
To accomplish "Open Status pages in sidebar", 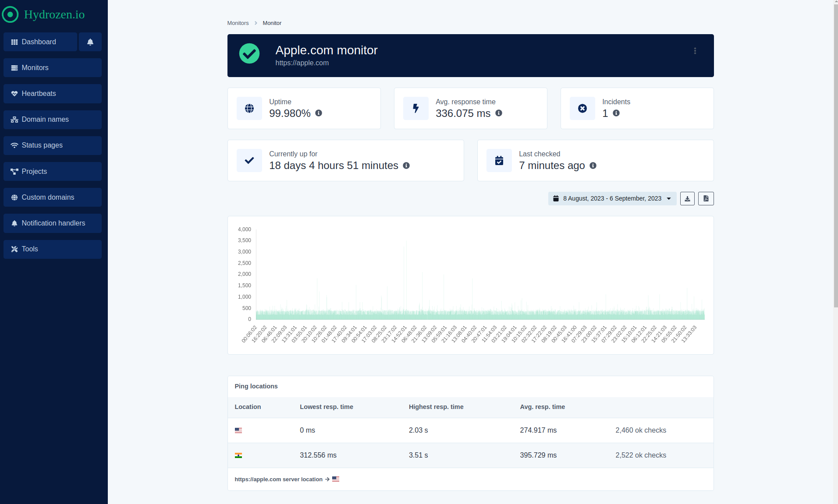I will [53, 145].
